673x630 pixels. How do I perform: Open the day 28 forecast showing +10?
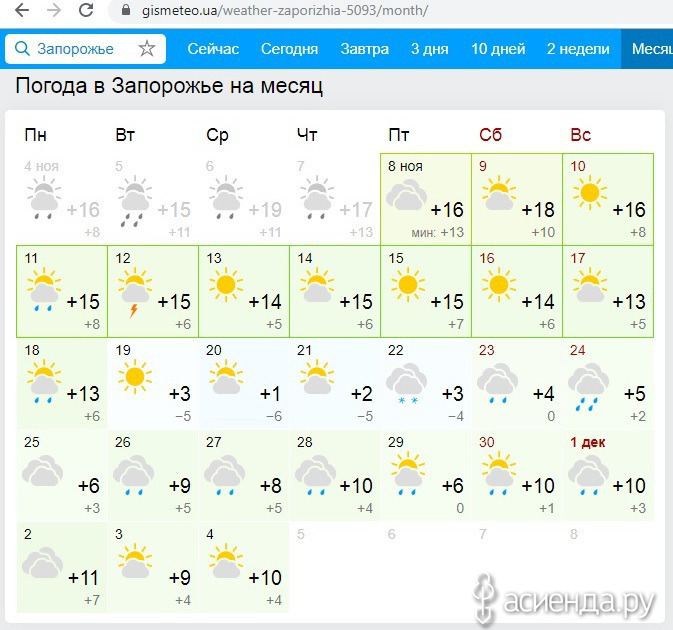335,475
